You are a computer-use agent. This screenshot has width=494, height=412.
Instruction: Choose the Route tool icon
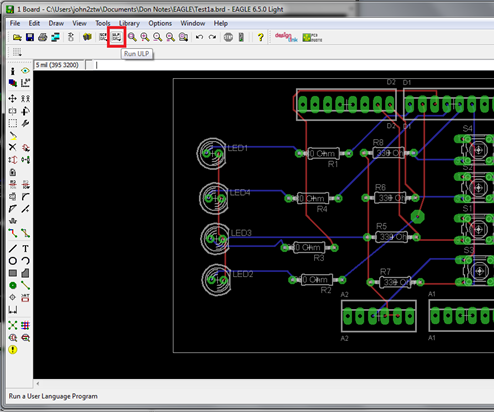point(13,233)
